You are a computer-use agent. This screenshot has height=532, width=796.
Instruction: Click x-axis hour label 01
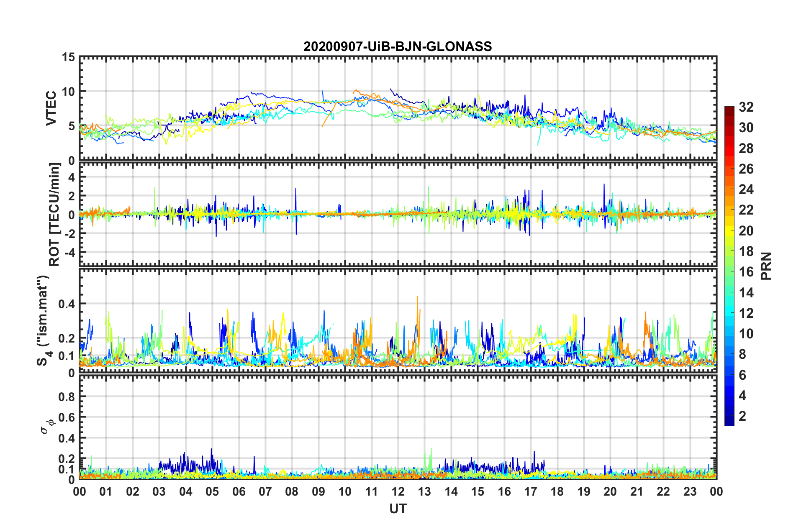106,492
